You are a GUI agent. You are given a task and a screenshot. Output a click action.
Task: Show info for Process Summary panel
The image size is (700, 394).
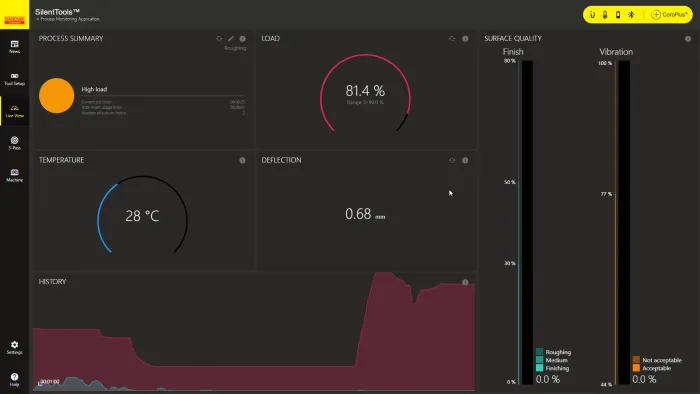pos(242,39)
